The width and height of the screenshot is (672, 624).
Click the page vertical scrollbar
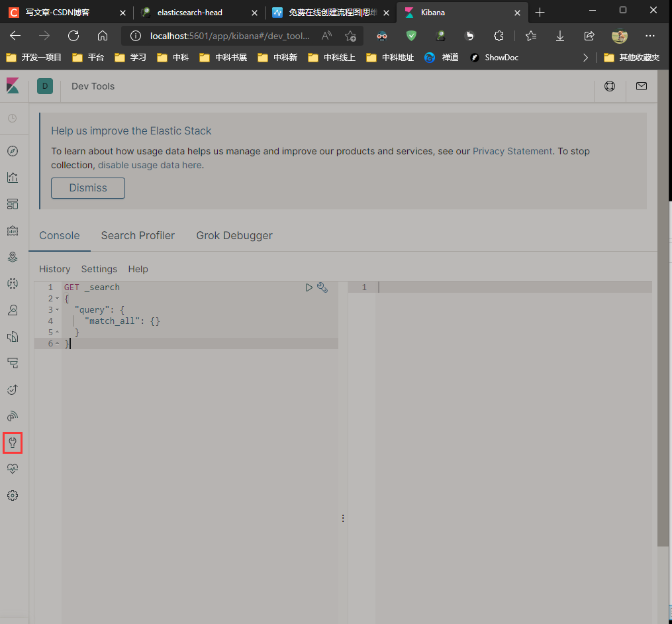coord(663,309)
